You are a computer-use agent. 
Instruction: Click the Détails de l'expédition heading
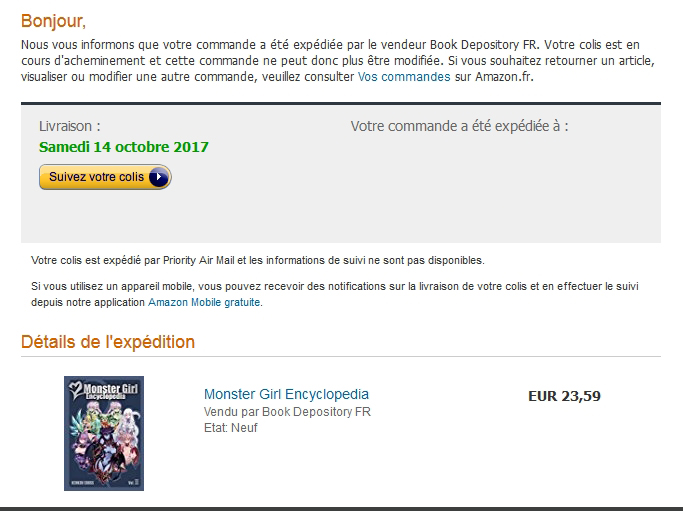point(108,342)
